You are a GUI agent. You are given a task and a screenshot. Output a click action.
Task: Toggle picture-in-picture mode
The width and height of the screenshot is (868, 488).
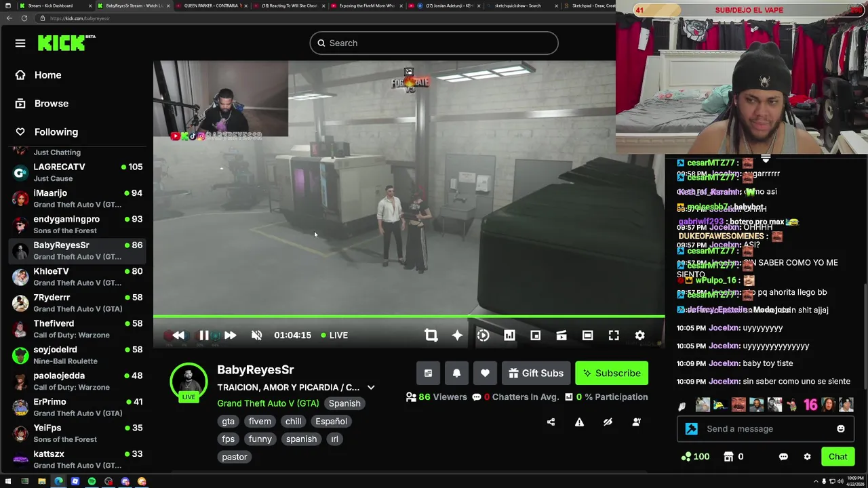coord(535,335)
